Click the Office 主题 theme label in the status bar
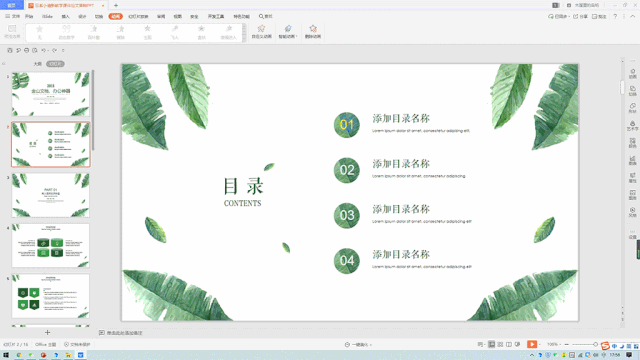Viewport: 640px width, 360px height. [45, 344]
